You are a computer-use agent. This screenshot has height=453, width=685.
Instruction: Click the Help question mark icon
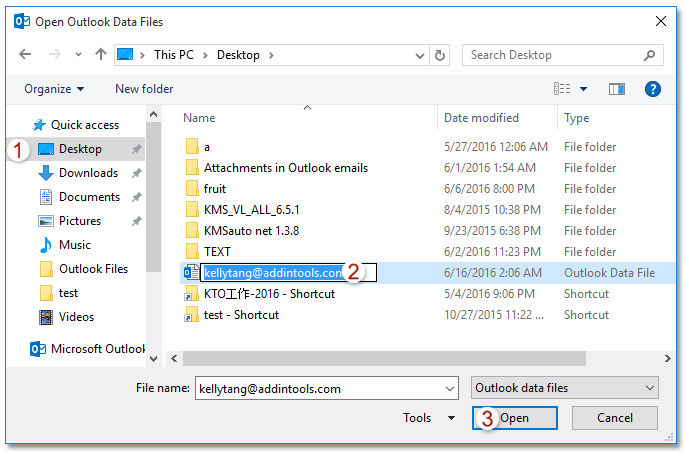(x=653, y=89)
